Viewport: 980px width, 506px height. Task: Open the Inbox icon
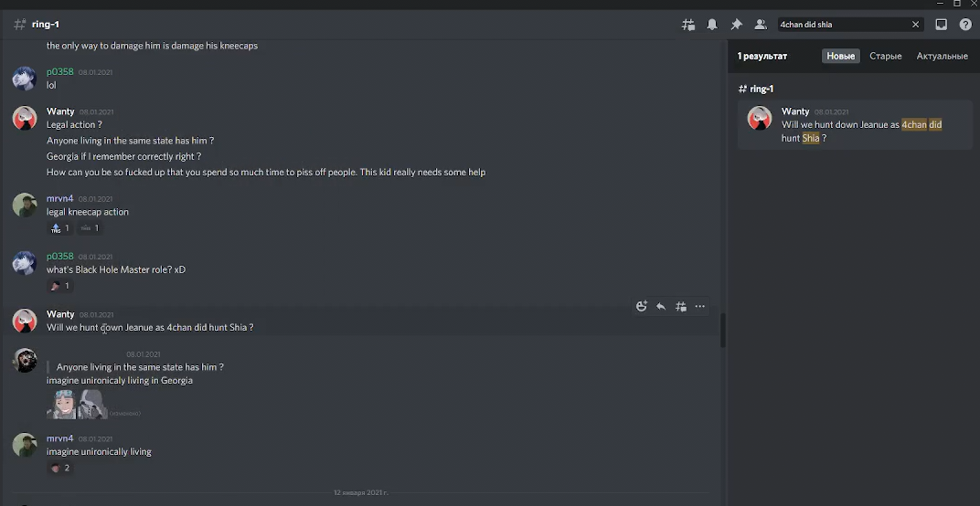(942, 25)
